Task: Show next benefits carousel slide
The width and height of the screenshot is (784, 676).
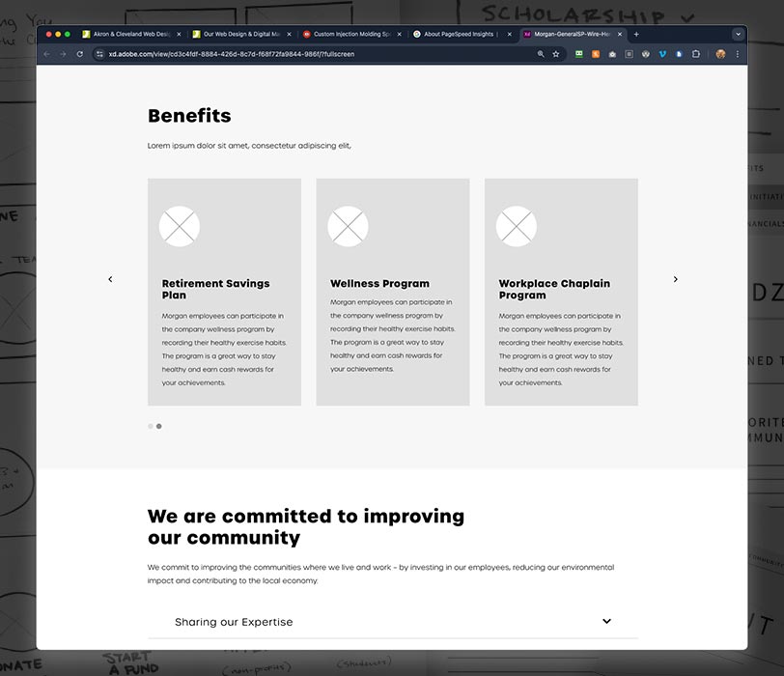Action: pos(675,279)
